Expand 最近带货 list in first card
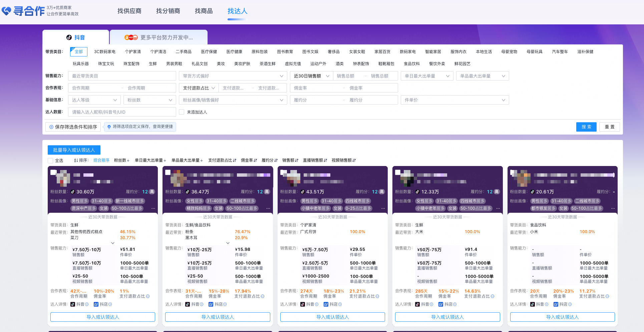Image resolution: width=644 pixels, height=332 pixels. click(113, 243)
